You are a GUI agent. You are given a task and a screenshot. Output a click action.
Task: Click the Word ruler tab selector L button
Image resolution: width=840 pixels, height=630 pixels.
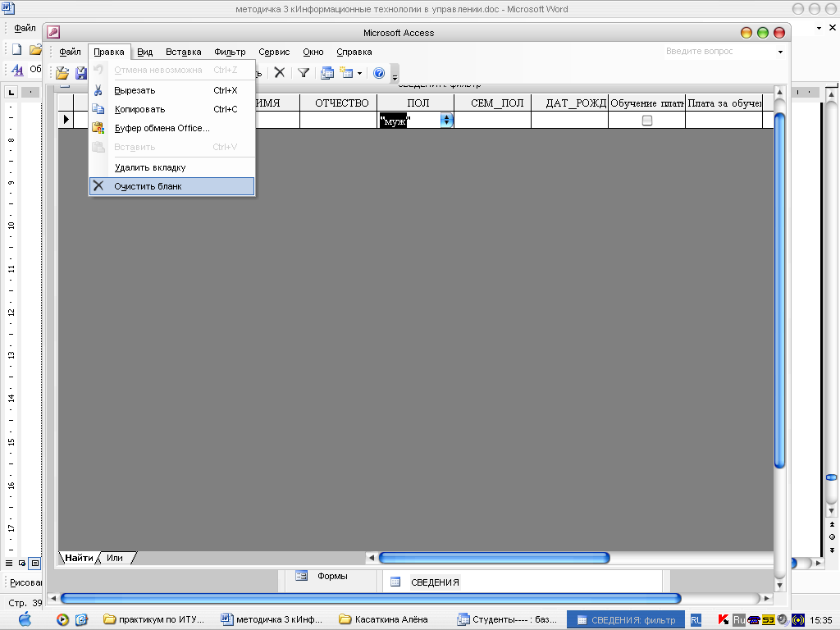click(11, 92)
